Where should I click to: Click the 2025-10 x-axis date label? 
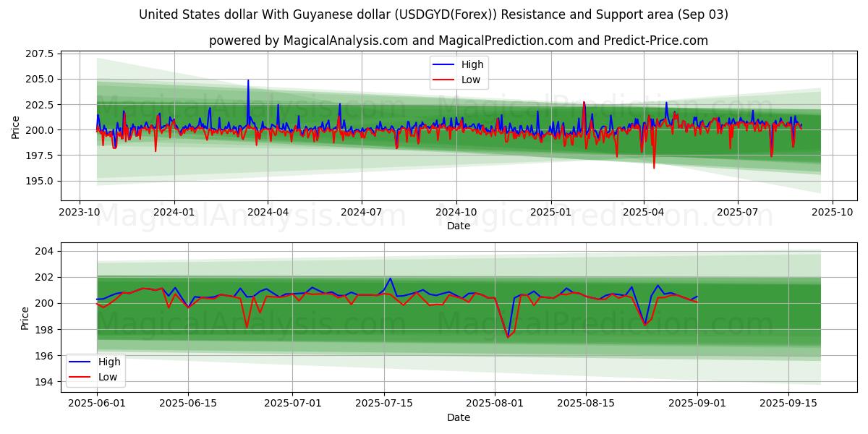point(833,213)
